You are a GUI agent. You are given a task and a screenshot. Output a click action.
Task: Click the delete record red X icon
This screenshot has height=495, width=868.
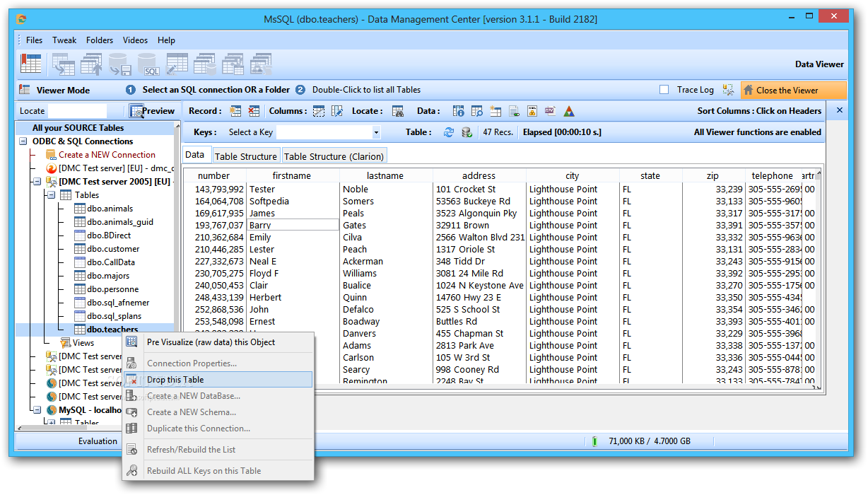(254, 111)
